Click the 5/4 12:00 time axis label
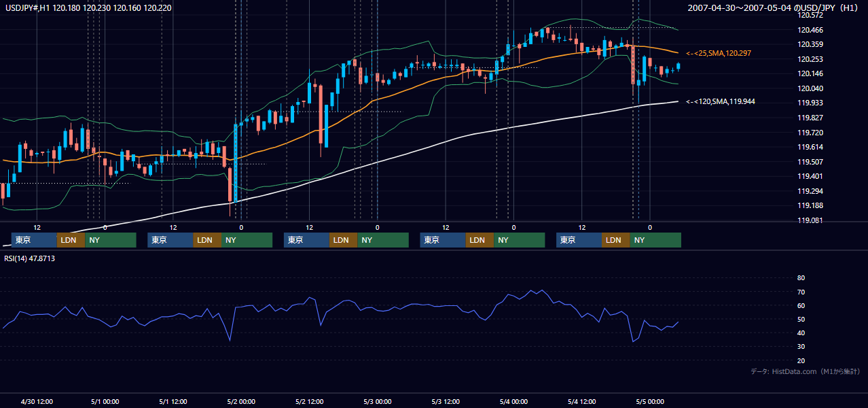 point(581,401)
